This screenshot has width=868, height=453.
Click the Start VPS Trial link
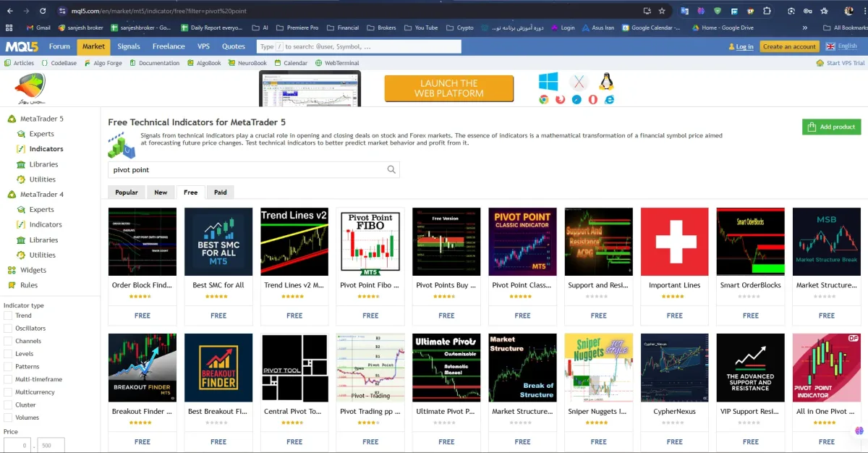pos(841,63)
